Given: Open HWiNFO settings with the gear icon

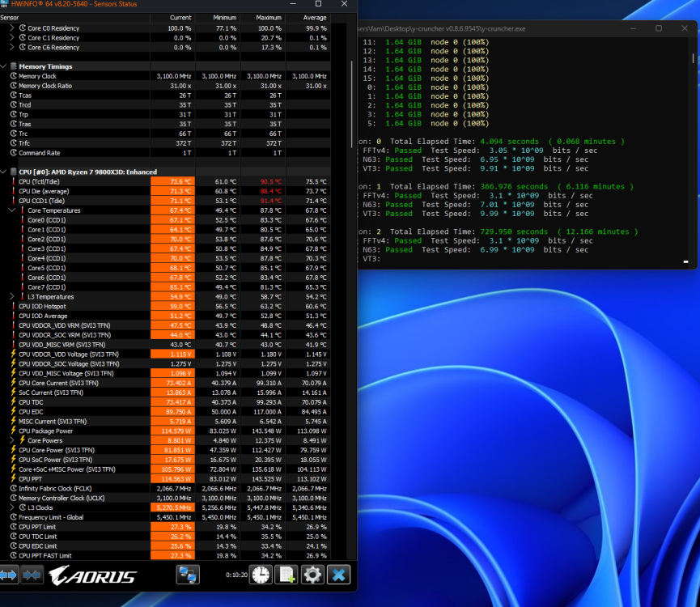Looking at the screenshot, I should coord(312,575).
